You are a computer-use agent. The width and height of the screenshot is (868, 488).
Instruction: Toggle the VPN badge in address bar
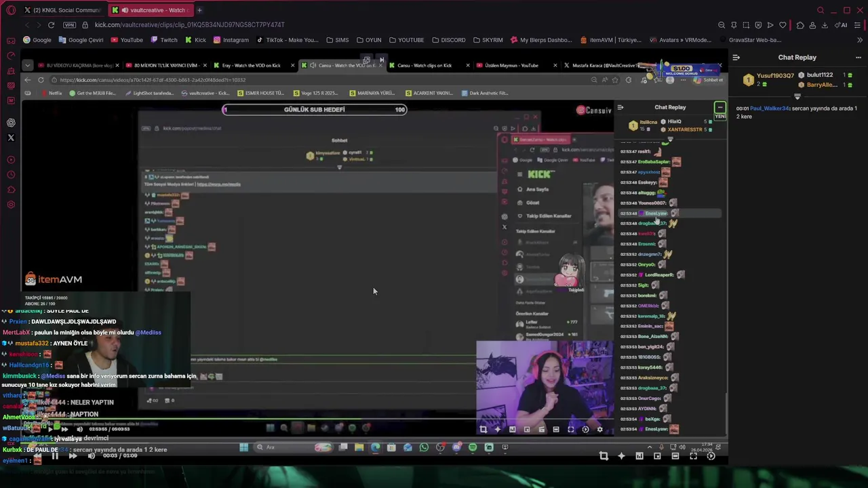pyautogui.click(x=69, y=25)
